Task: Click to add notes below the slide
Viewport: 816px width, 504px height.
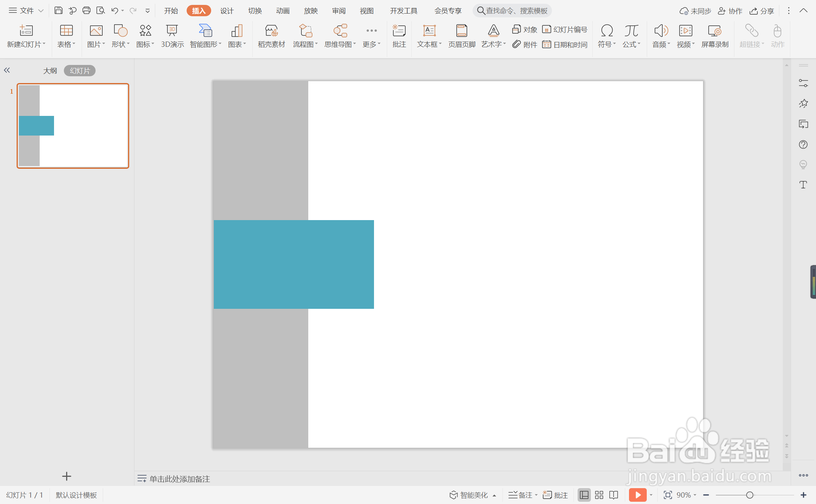Action: (179, 479)
